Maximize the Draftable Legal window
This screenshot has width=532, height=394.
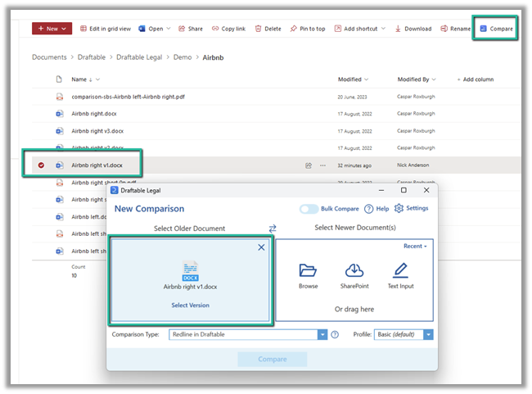point(404,190)
